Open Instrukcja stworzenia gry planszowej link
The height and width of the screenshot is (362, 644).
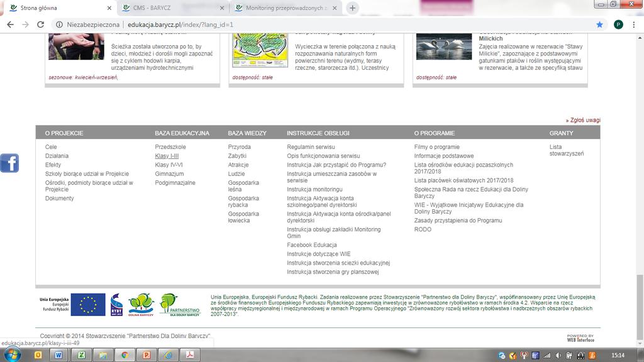point(333,272)
